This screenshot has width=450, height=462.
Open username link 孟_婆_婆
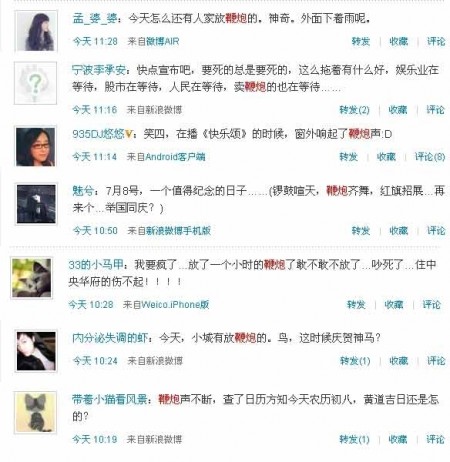95,18
